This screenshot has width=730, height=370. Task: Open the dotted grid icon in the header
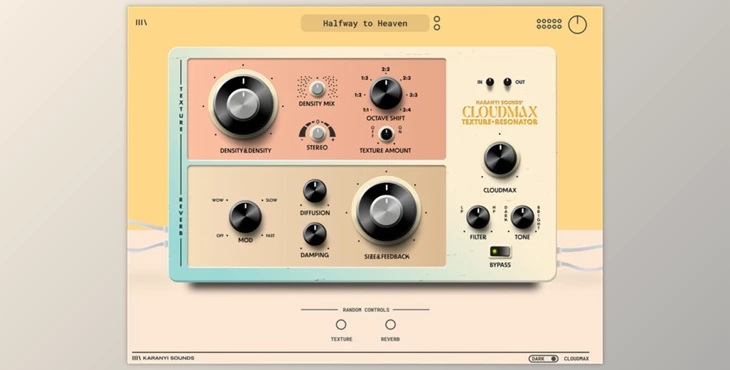(x=549, y=24)
